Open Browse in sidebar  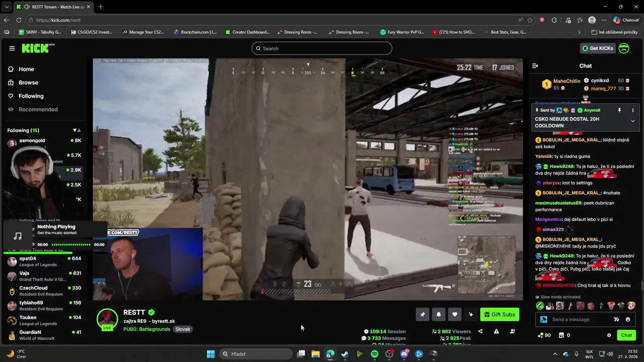point(28,82)
